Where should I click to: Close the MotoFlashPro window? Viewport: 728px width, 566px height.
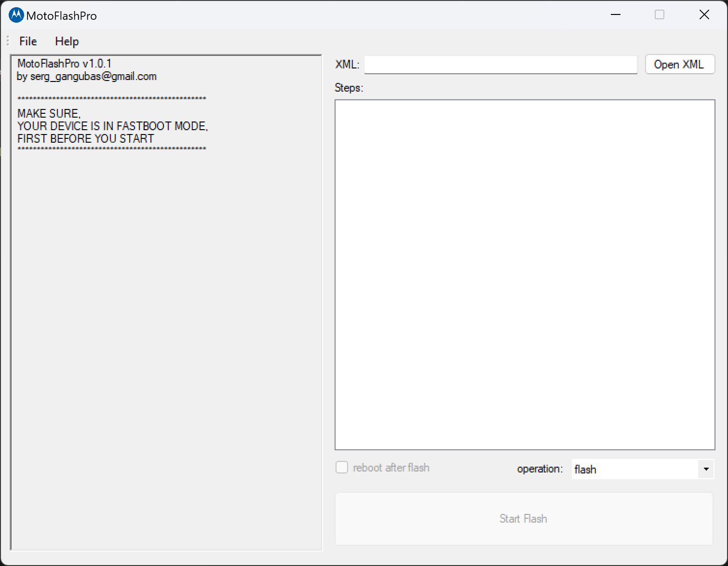point(704,15)
